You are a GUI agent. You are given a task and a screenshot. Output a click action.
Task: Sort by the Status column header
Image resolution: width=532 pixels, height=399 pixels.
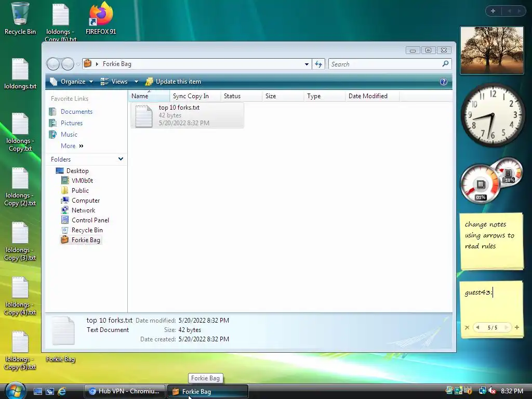[242, 96]
